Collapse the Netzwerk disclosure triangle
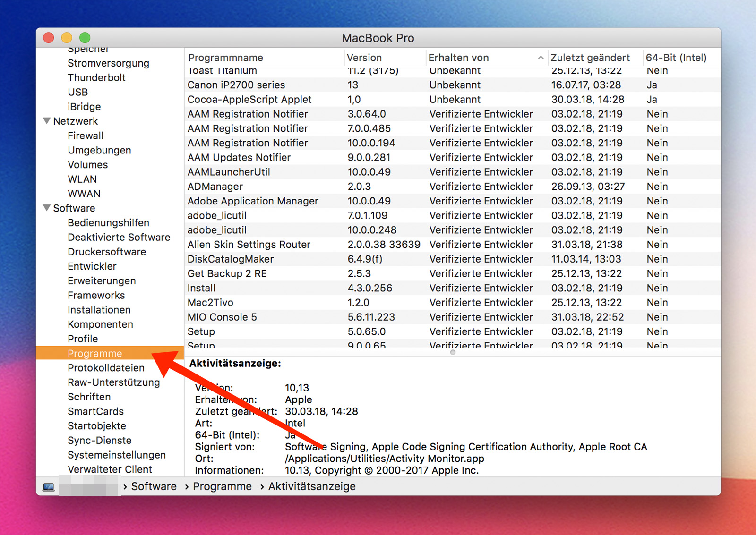This screenshot has height=535, width=756. pos(47,121)
